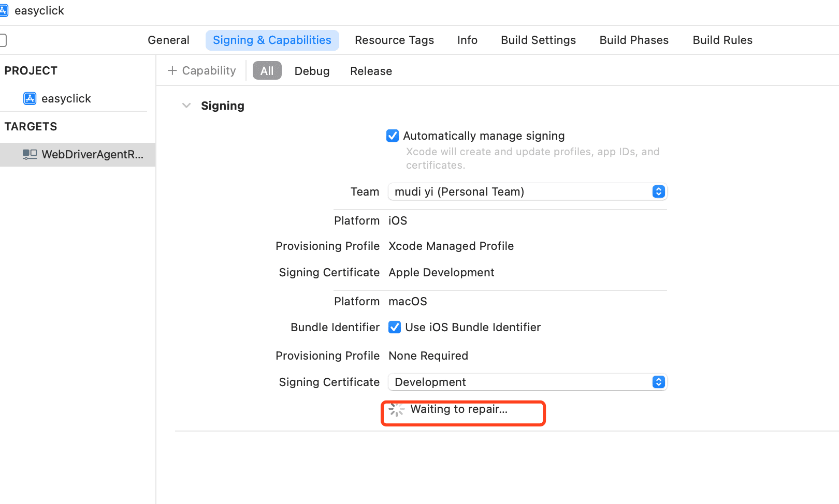The height and width of the screenshot is (504, 839).
Task: Click the iOS platform value
Action: click(x=398, y=220)
